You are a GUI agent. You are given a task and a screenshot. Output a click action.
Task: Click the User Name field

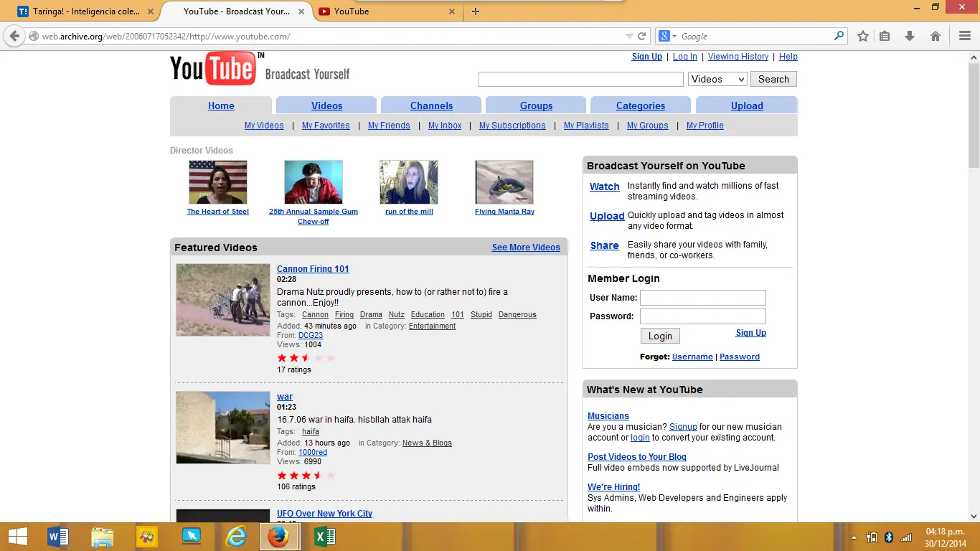point(703,298)
